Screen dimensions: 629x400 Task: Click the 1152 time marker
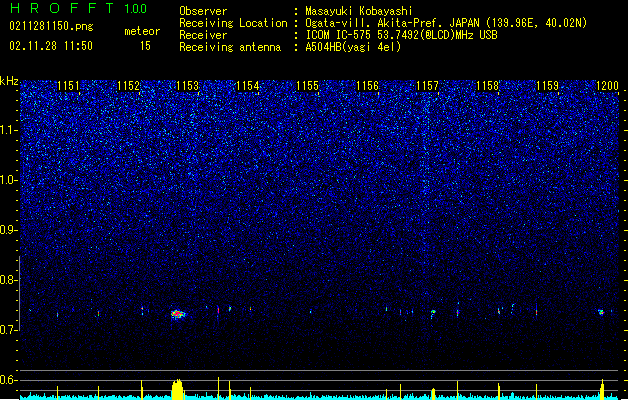point(128,86)
